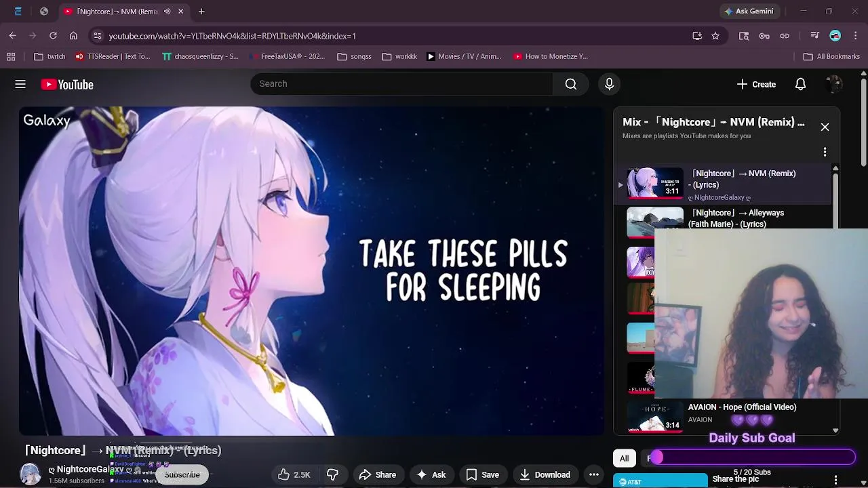Close the Mix playlist panel
The image size is (868, 488).
tap(825, 127)
